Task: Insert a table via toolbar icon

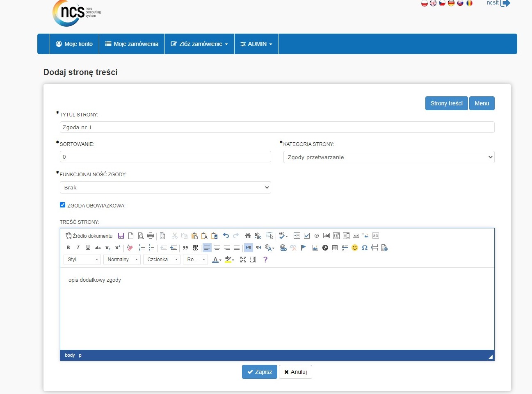Action: pos(335,248)
